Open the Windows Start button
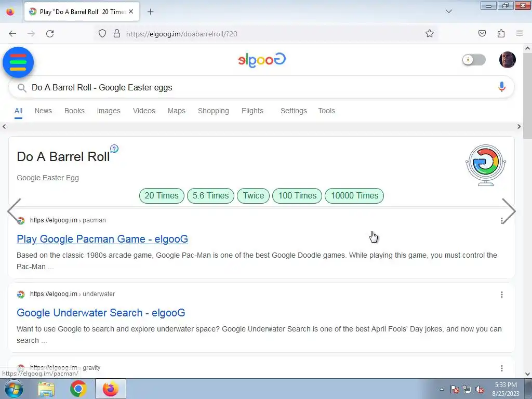This screenshot has height=399, width=532. click(x=13, y=389)
